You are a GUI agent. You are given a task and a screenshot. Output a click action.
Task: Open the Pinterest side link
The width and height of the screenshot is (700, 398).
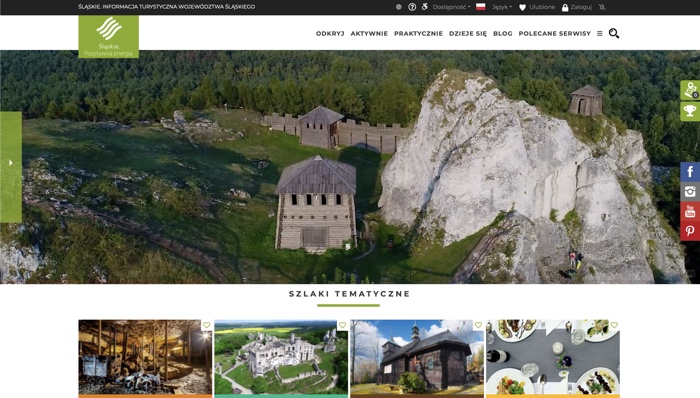[690, 231]
